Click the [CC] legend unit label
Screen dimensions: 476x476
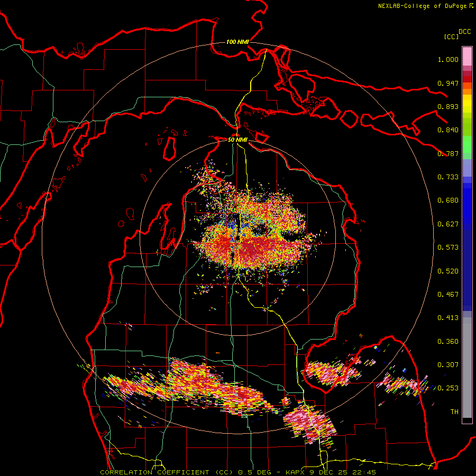click(x=451, y=36)
